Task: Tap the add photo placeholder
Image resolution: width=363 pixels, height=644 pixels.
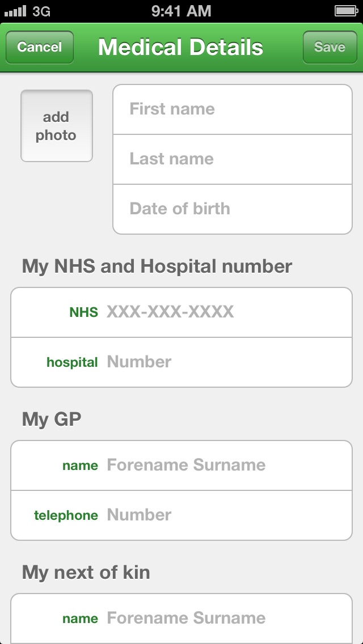Action: pyautogui.click(x=57, y=126)
